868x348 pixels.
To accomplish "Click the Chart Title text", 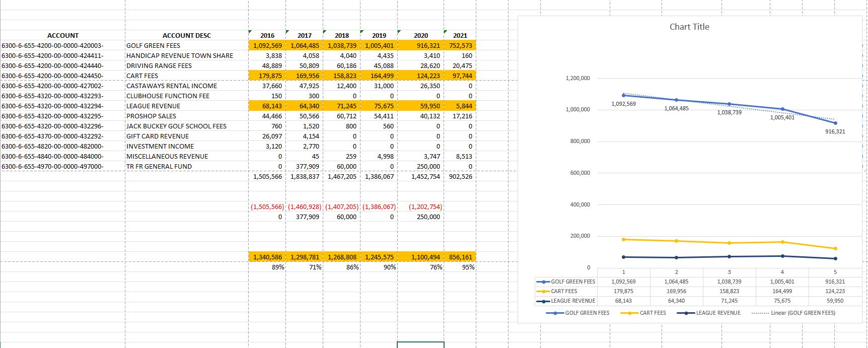I will (689, 27).
